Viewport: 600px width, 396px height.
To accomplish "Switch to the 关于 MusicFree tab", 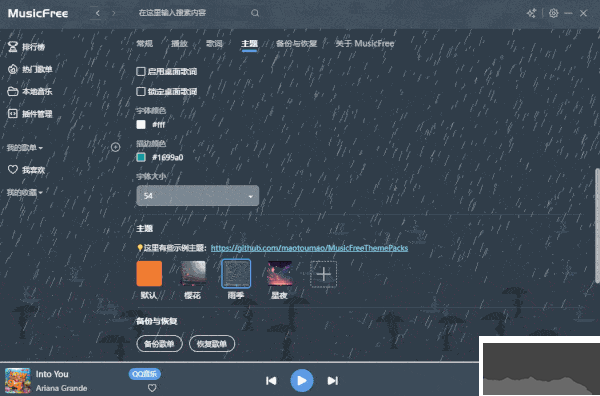I will coord(365,44).
